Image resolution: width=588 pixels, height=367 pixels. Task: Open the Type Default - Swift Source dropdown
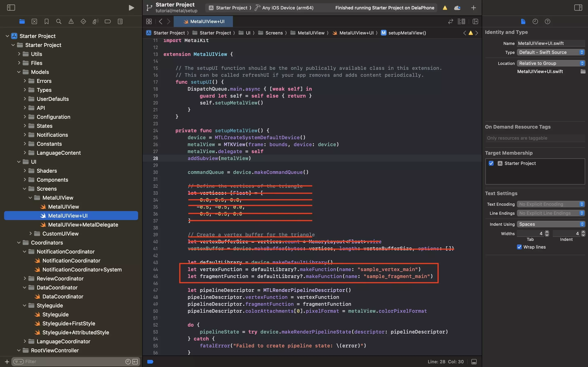pyautogui.click(x=551, y=52)
